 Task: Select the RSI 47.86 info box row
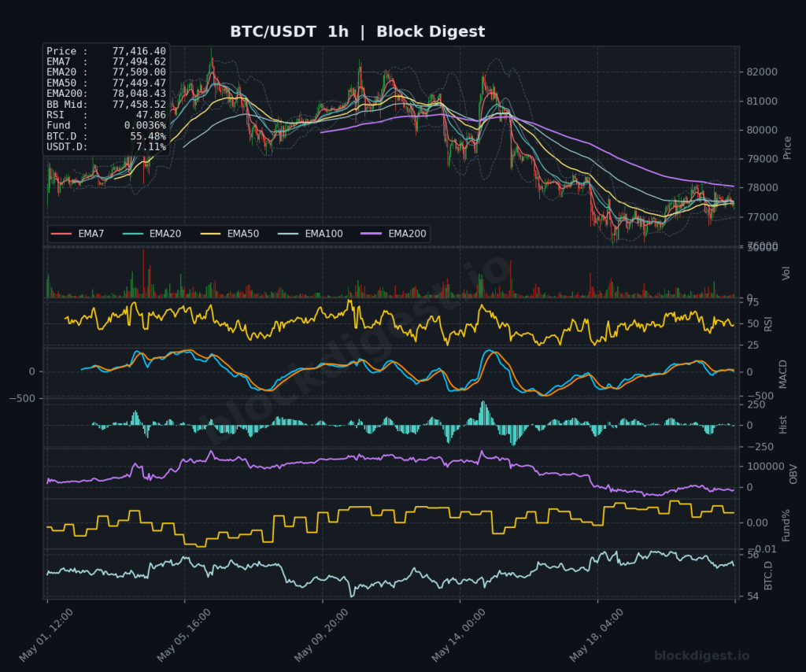pos(106,115)
